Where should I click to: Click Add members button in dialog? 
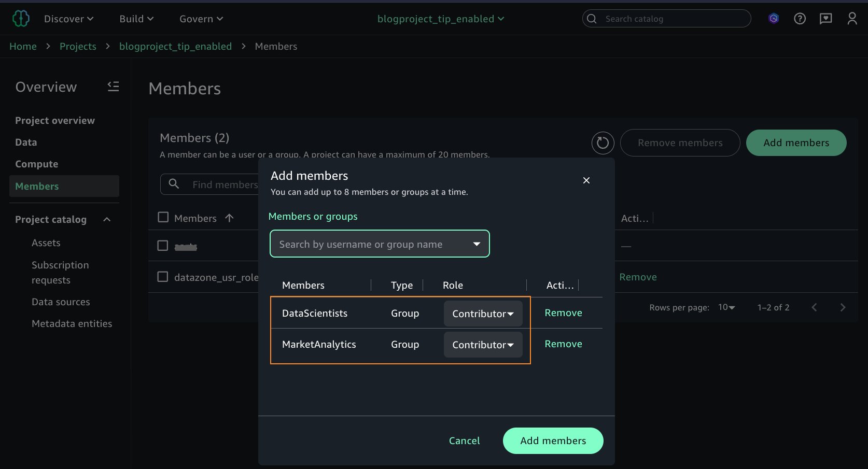point(553,440)
